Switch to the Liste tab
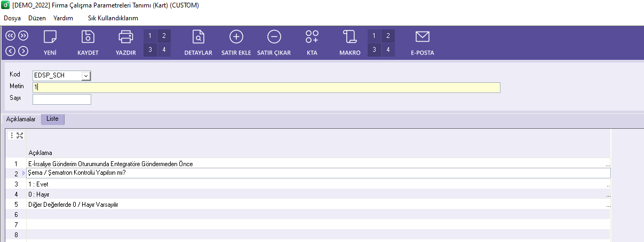Image resolution: width=644 pixels, height=242 pixels. tap(52, 119)
